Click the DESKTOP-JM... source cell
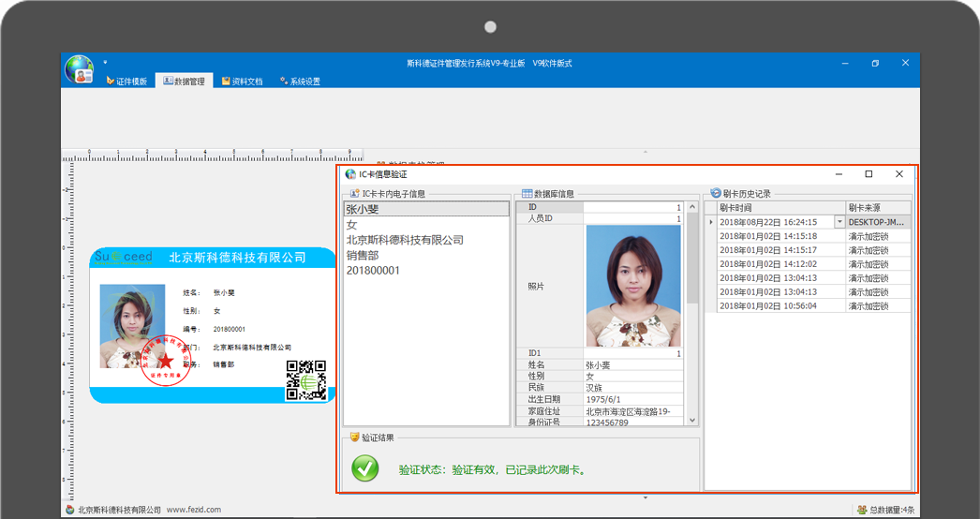Screen dimensions: 980x519 point(878,222)
